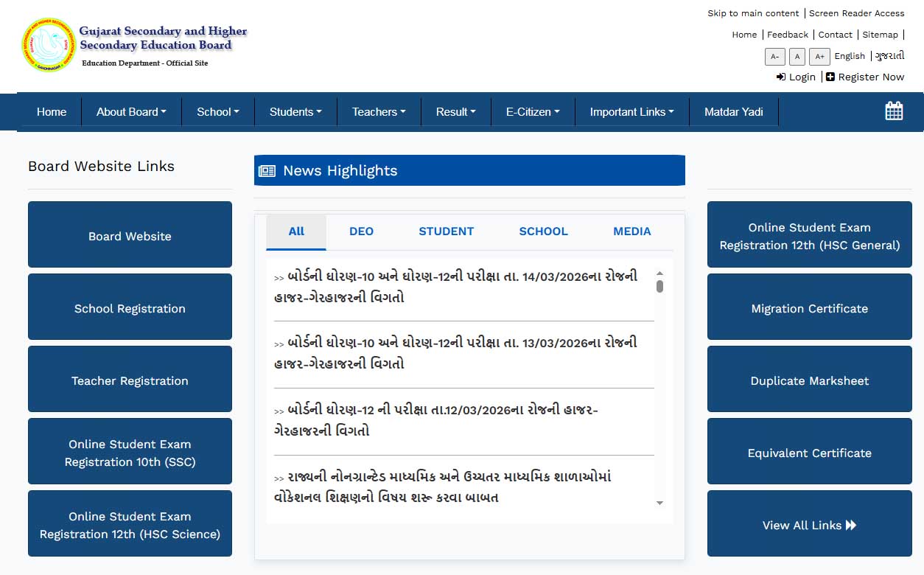Decrease font size using A- control

(774, 56)
